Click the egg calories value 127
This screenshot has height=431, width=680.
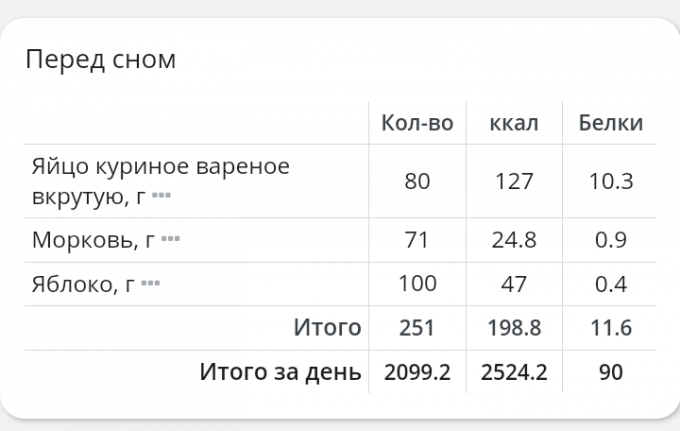pyautogui.click(x=514, y=181)
